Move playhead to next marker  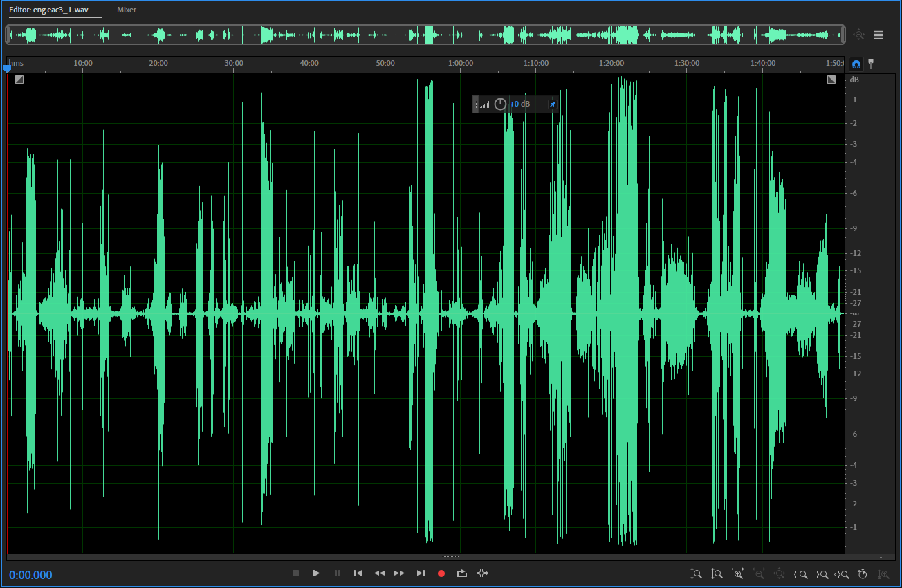tap(421, 573)
